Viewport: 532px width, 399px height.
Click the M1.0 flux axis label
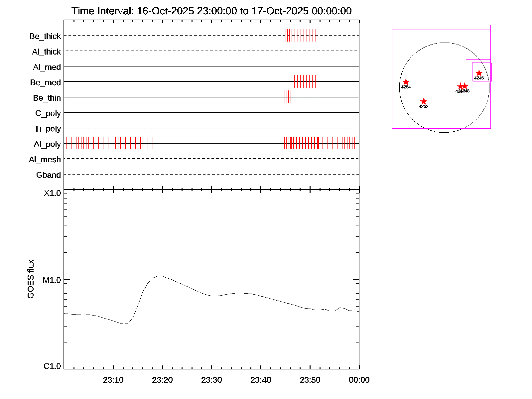click(52, 280)
